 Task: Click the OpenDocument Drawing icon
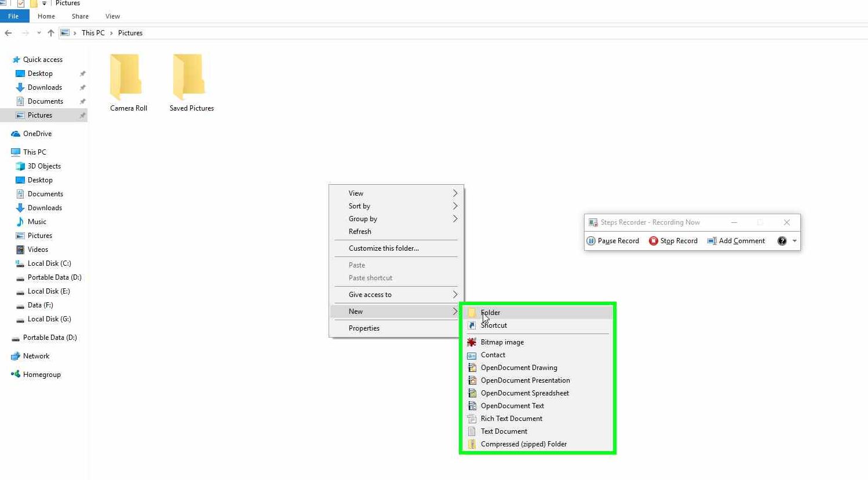(x=472, y=368)
